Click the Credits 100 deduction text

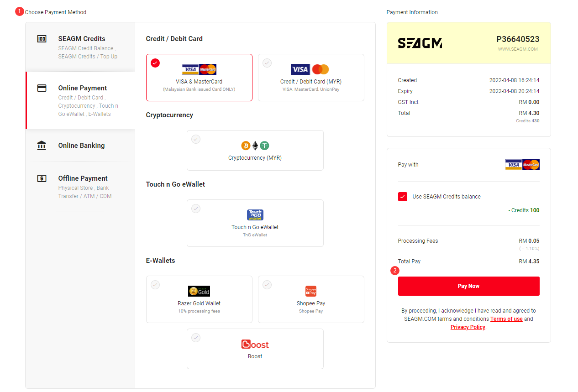(x=524, y=210)
